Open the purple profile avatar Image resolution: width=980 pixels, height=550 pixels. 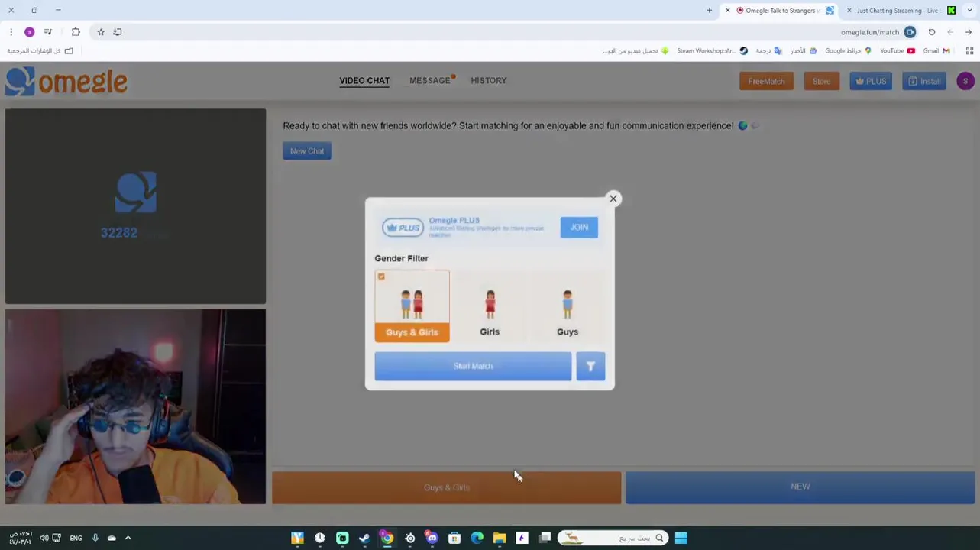click(965, 81)
